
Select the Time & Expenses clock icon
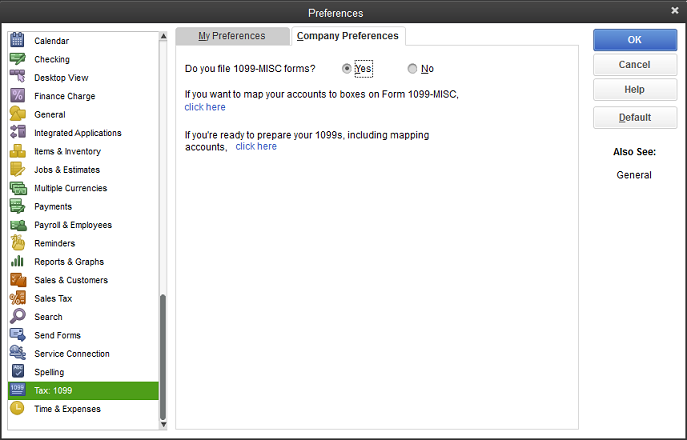pos(17,408)
